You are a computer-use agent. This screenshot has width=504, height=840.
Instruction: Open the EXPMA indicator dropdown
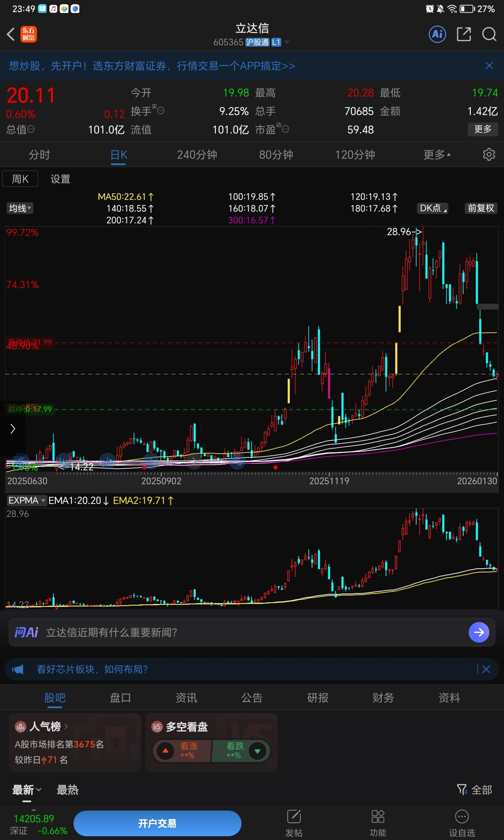coord(26,500)
